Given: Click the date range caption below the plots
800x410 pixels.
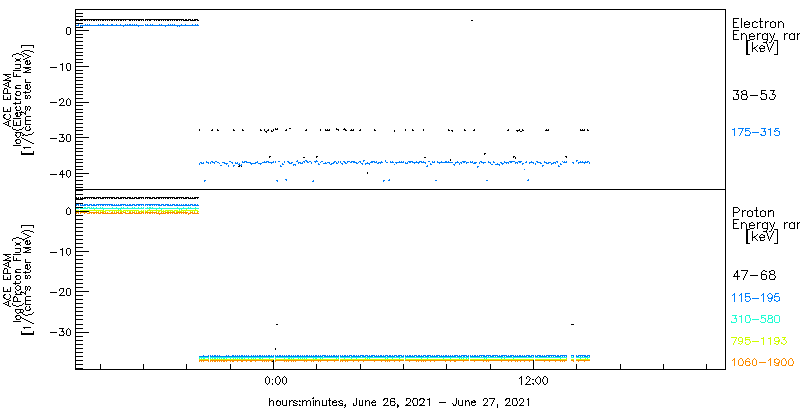Looking at the screenshot, I should [x=399, y=402].
